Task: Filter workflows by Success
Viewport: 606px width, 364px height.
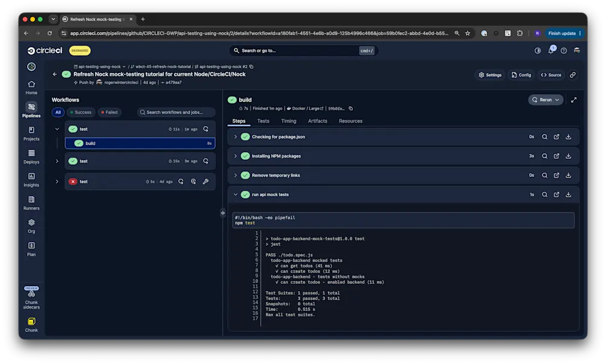Action: tap(81, 112)
